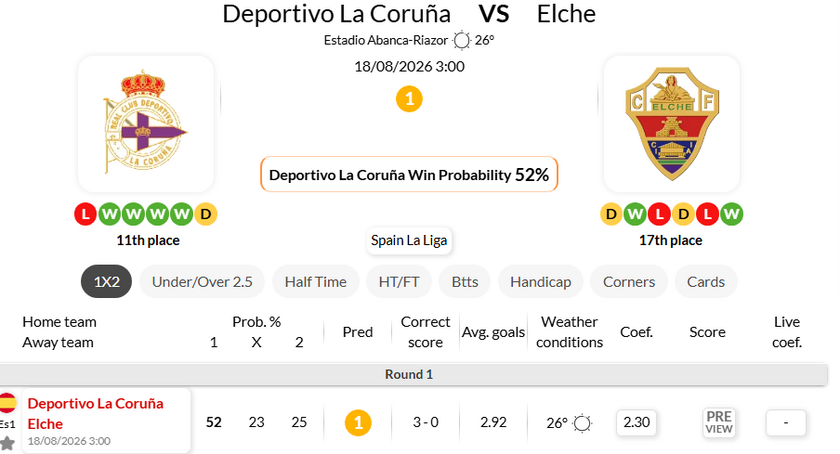Click the Spain La Liga league button

pyautogui.click(x=409, y=241)
